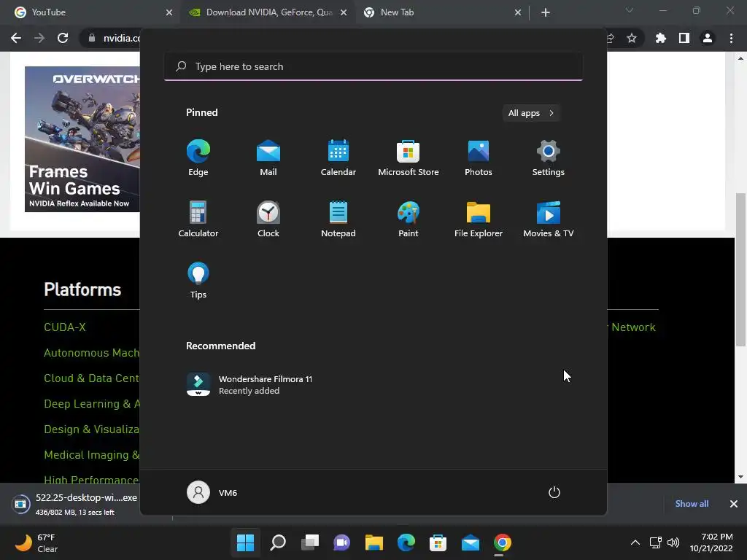Screen dimensions: 747x560
Task: Open taskbar Search magnifier
Action: point(278,542)
